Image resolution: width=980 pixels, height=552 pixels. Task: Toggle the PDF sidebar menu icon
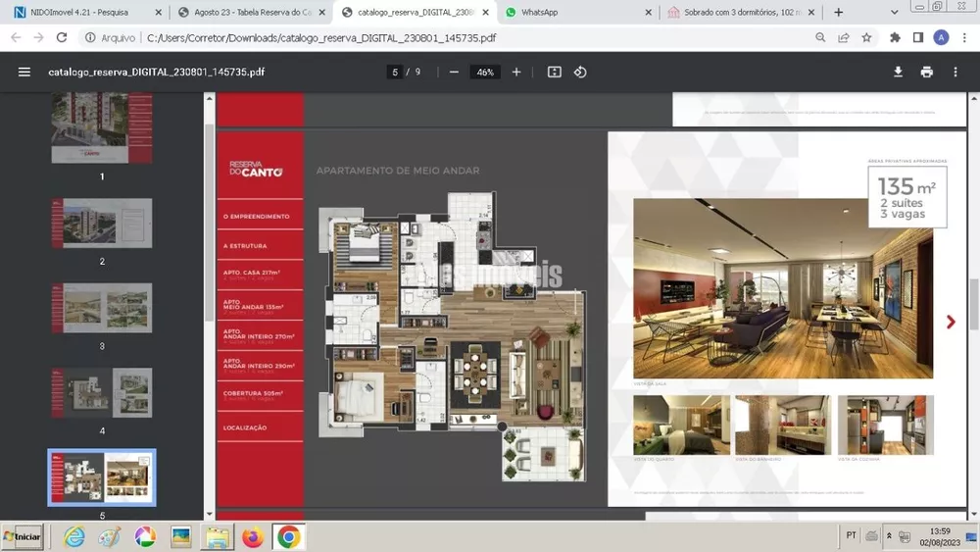tap(24, 72)
